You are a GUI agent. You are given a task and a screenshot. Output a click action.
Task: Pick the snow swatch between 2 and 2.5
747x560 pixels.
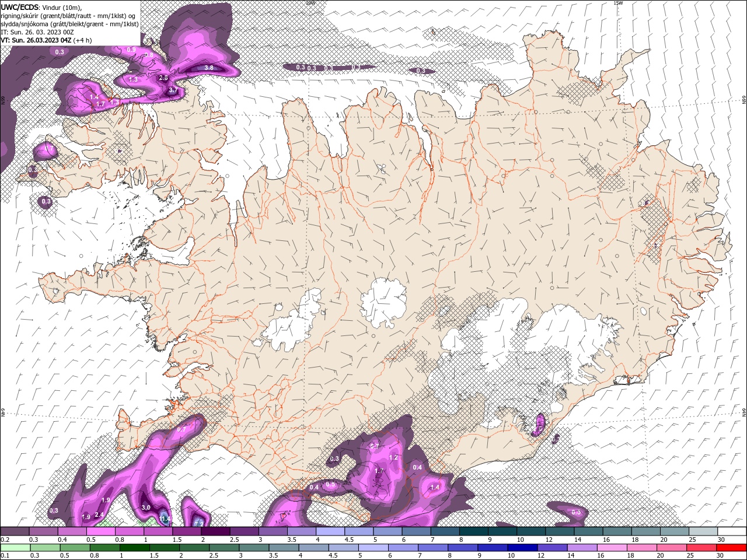click(215, 531)
